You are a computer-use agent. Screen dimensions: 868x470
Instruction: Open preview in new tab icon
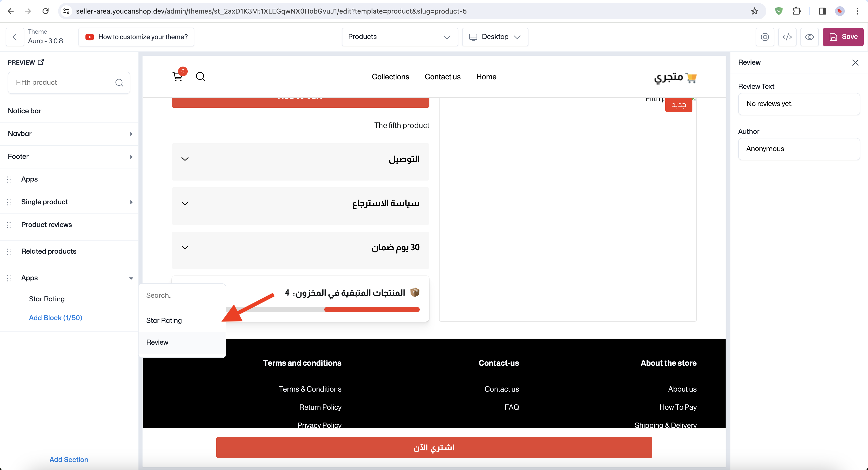41,62
